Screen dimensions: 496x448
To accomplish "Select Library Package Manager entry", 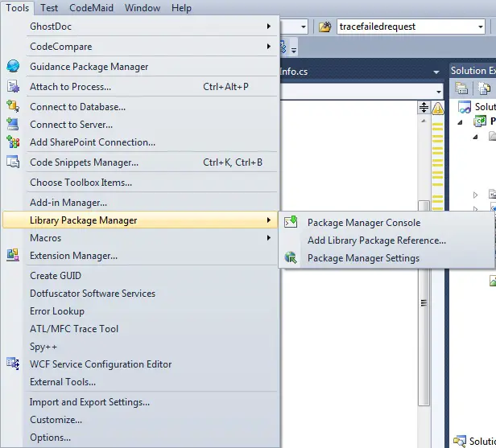I will click(141, 220).
